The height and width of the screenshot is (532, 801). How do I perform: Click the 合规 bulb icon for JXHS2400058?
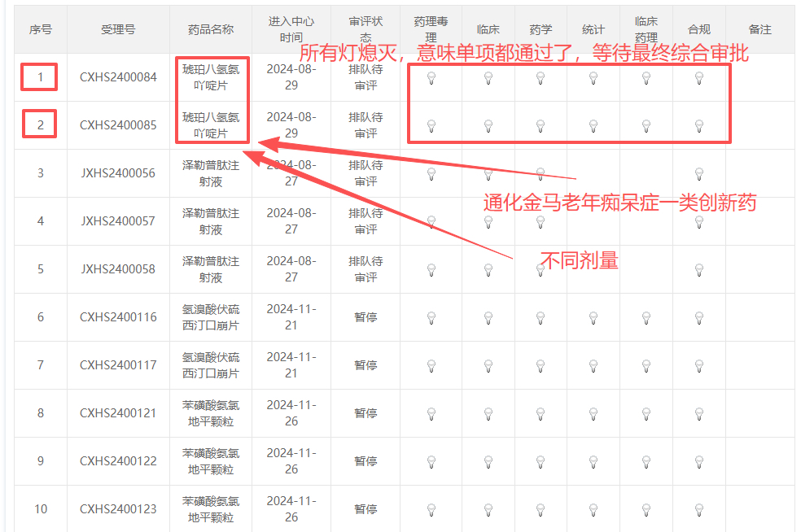point(699,270)
